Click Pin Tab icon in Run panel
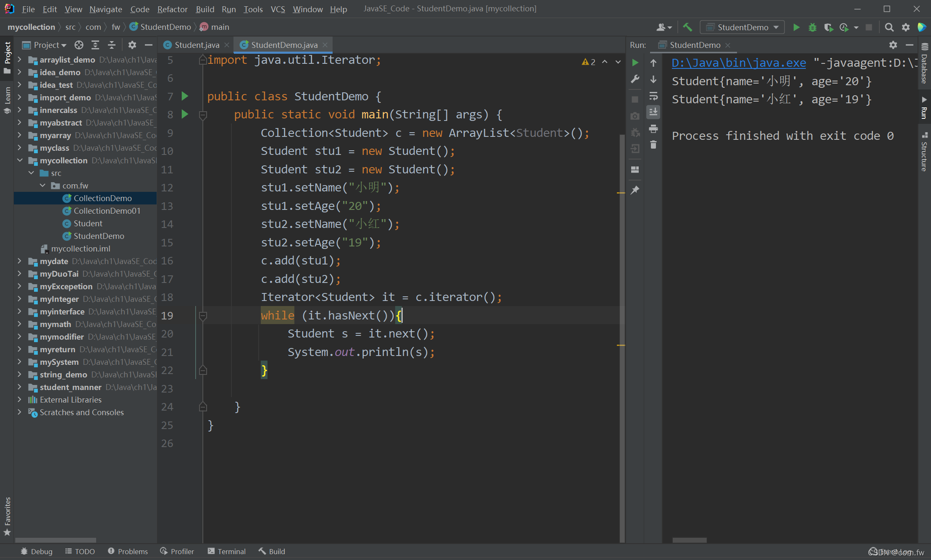Screen dimensions: 931x560 (x=635, y=190)
